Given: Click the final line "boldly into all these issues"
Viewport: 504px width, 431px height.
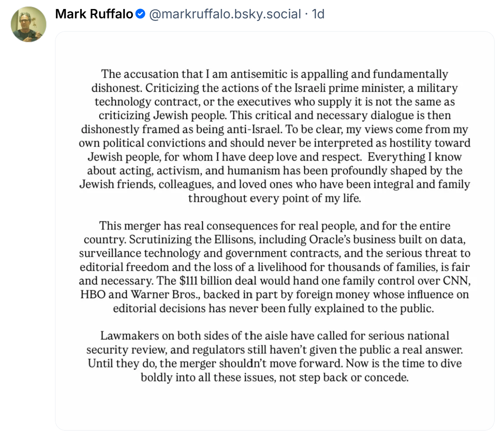Looking at the screenshot, I should (x=275, y=377).
